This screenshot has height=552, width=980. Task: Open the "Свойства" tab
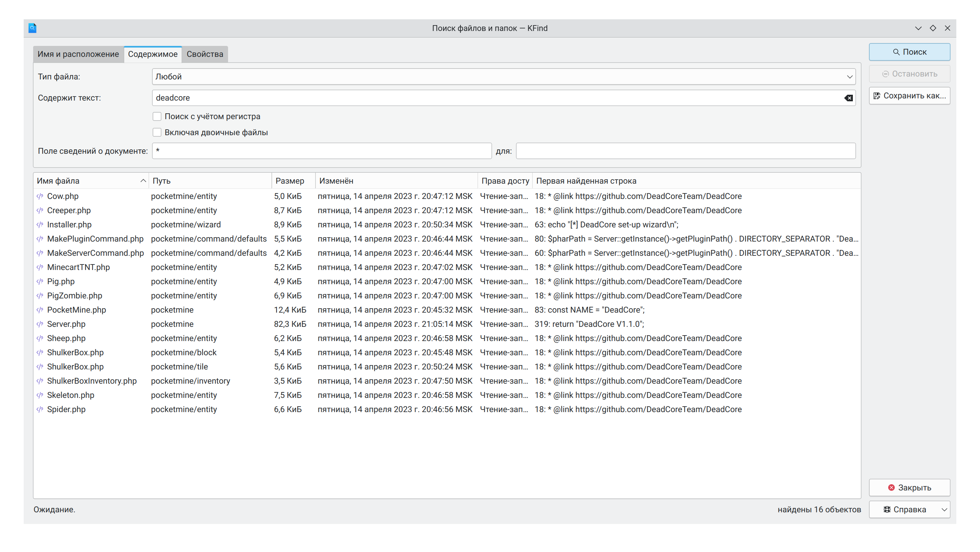click(205, 54)
